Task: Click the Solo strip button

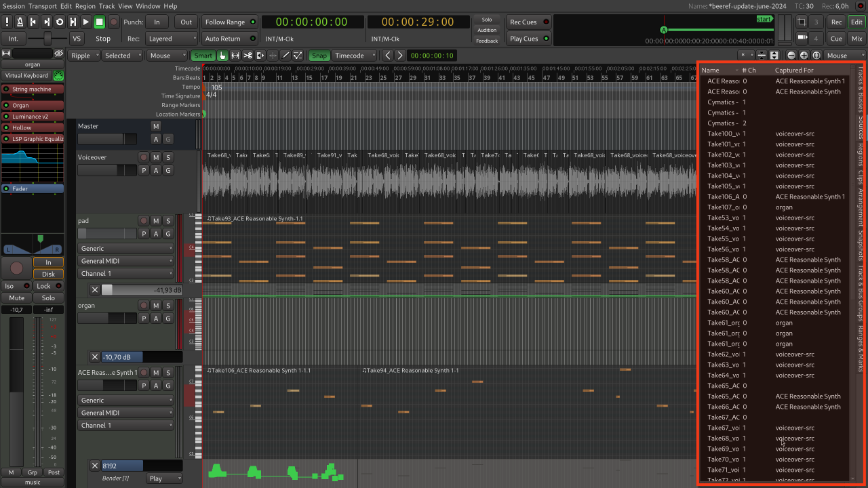Action: pyautogui.click(x=48, y=298)
